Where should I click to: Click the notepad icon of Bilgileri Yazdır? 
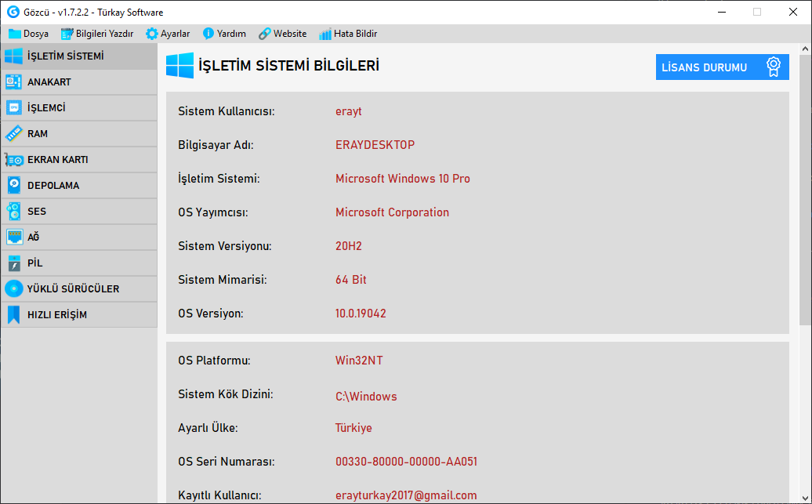click(67, 34)
